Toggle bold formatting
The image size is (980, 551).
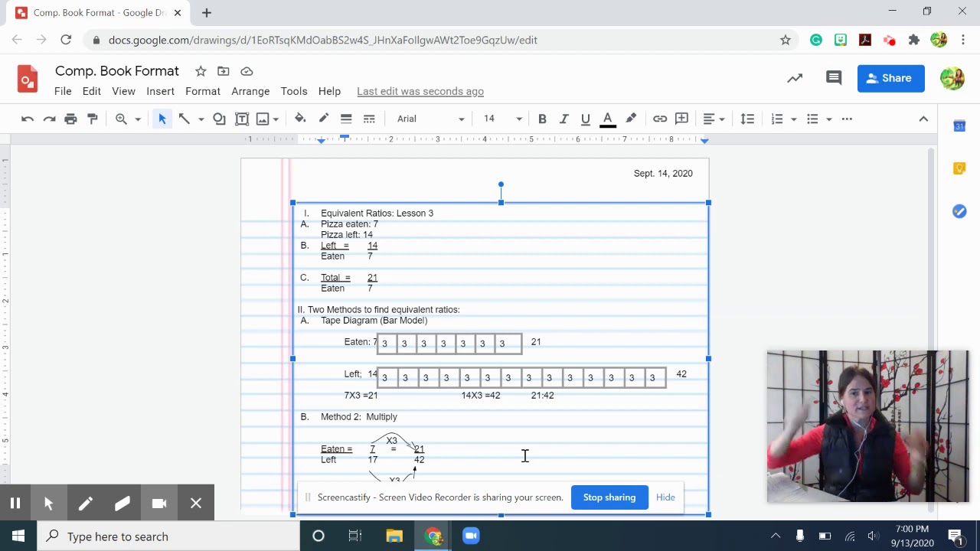coord(542,119)
